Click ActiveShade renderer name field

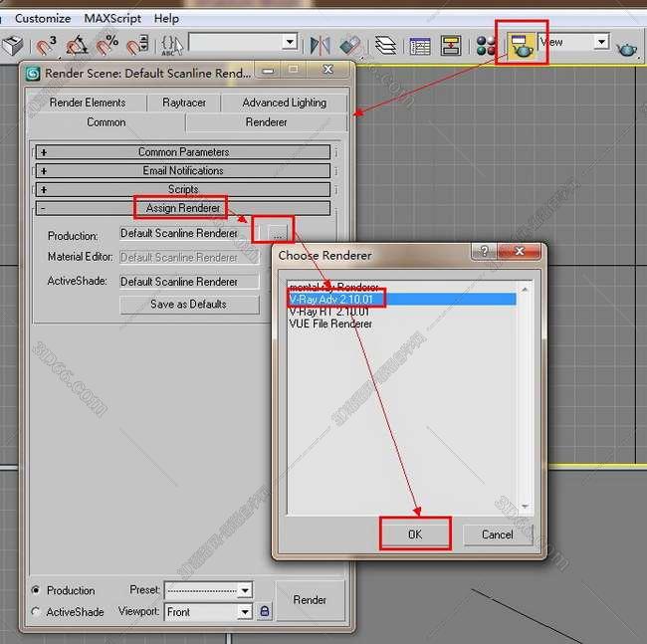point(189,282)
